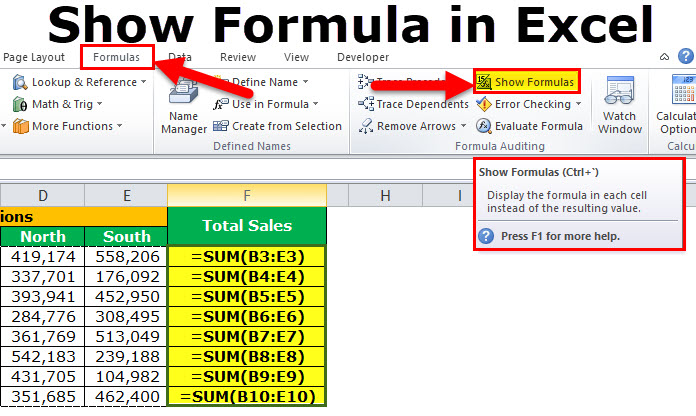The height and width of the screenshot is (416, 696).
Task: Click the Use in Formula fx icon
Action: pyautogui.click(x=221, y=104)
